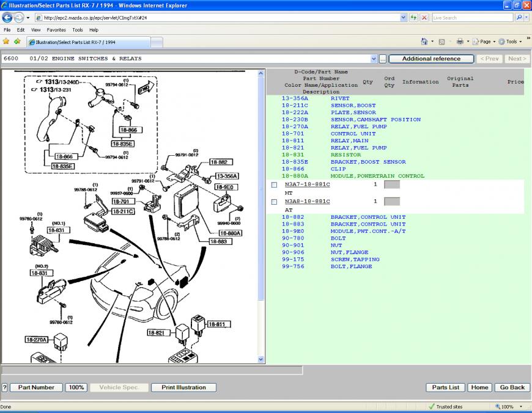Click the Home icon in command bar

pos(425,42)
